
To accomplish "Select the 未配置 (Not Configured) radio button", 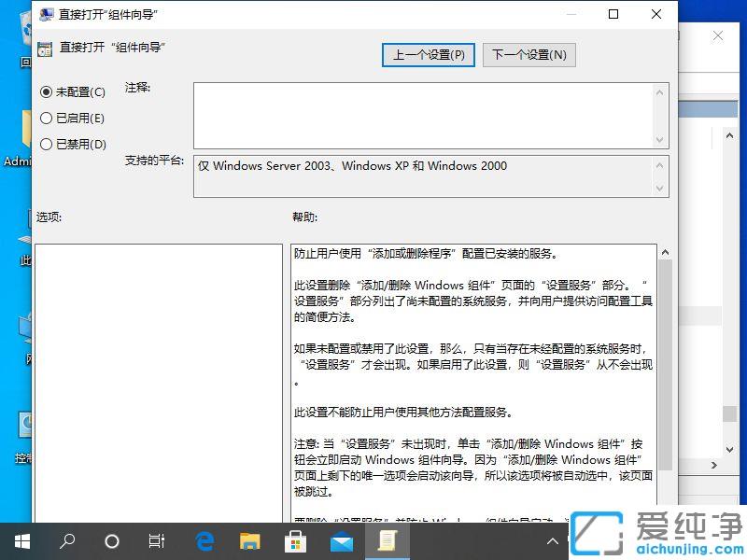I will click(47, 91).
